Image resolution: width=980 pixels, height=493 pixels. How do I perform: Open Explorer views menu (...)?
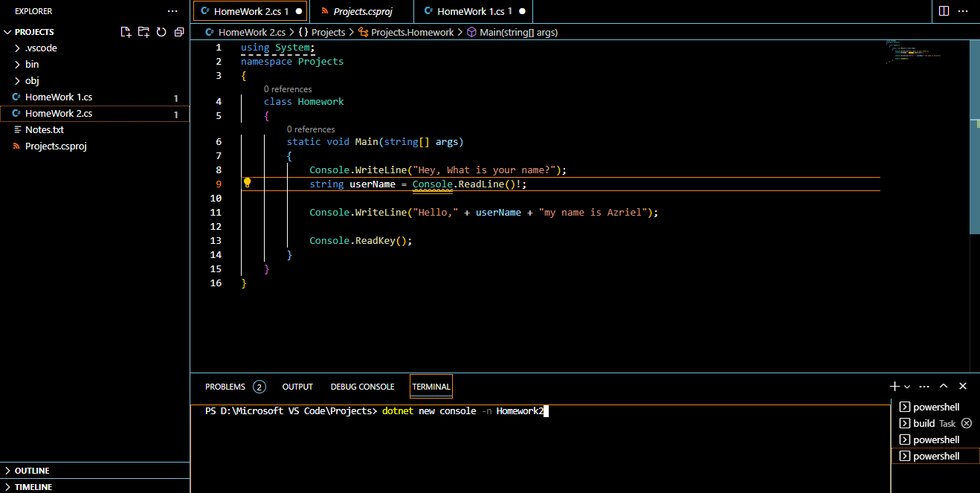(x=173, y=10)
